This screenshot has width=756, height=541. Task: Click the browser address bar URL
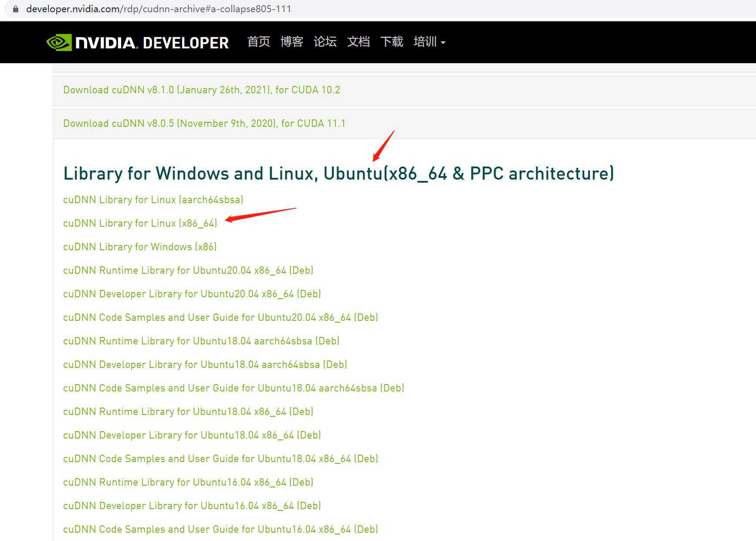point(159,9)
